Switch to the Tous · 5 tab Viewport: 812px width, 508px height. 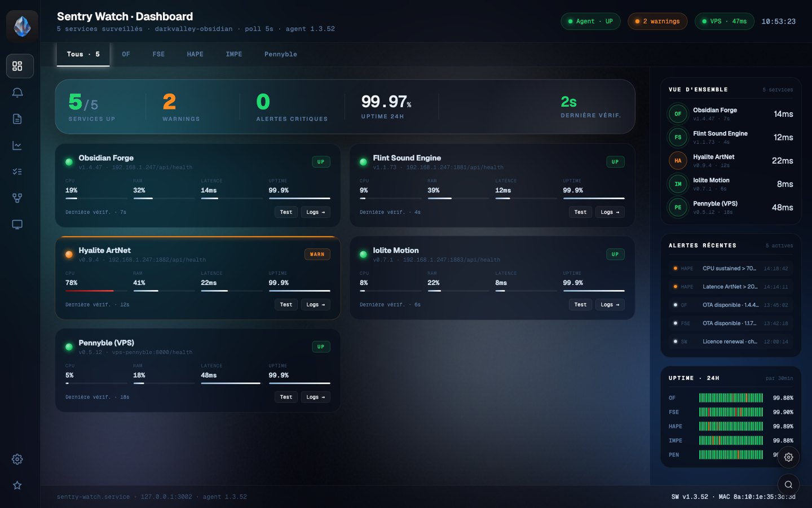coord(83,54)
